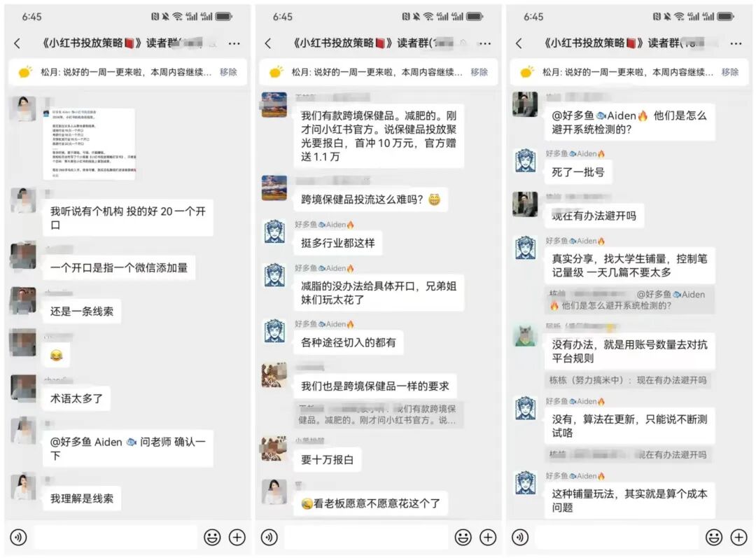Open emoji picker in left chat
Viewport: 756px width, 558px height.
pos(212,537)
